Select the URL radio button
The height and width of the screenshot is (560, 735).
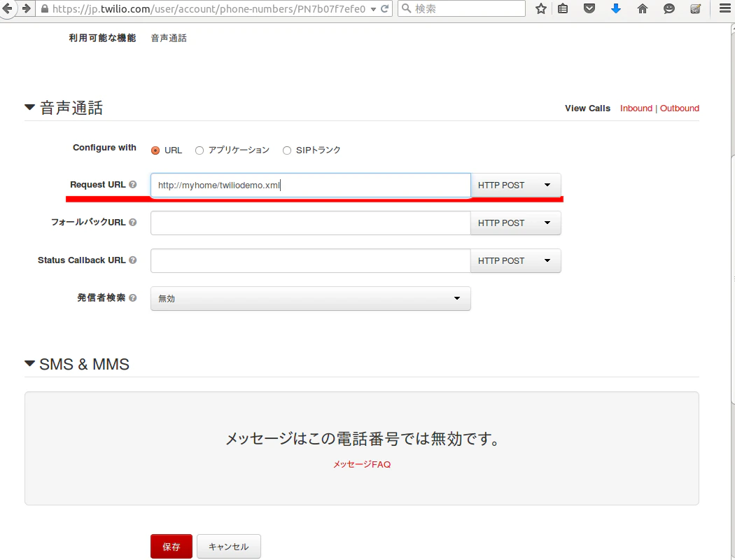(x=155, y=150)
